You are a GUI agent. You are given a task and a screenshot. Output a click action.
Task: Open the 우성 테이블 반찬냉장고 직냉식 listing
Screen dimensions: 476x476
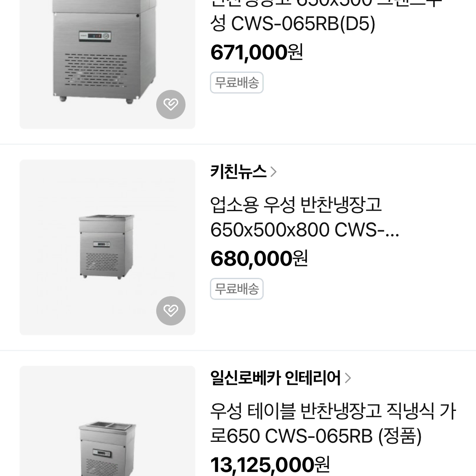pyautogui.click(x=333, y=423)
